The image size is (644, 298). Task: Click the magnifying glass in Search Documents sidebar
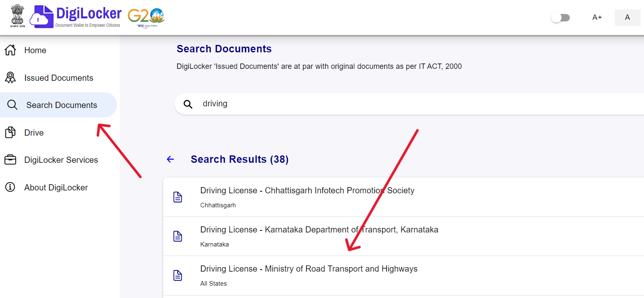point(12,104)
